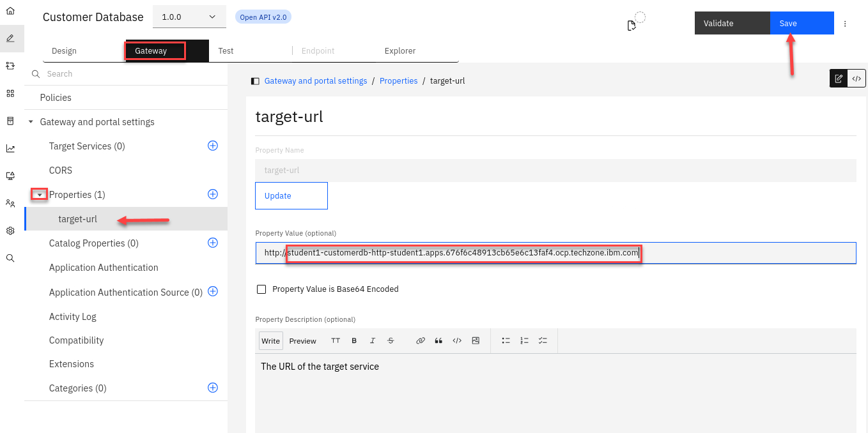868x433 pixels.
Task: Follow the Properties breadcrumb link
Action: pos(398,81)
